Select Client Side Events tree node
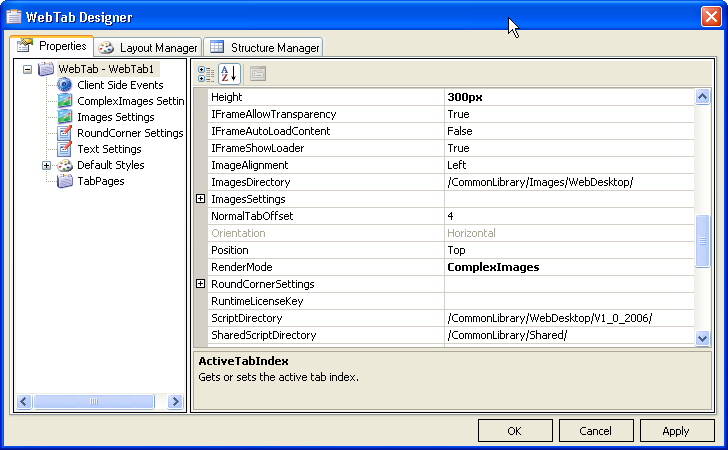 point(120,85)
